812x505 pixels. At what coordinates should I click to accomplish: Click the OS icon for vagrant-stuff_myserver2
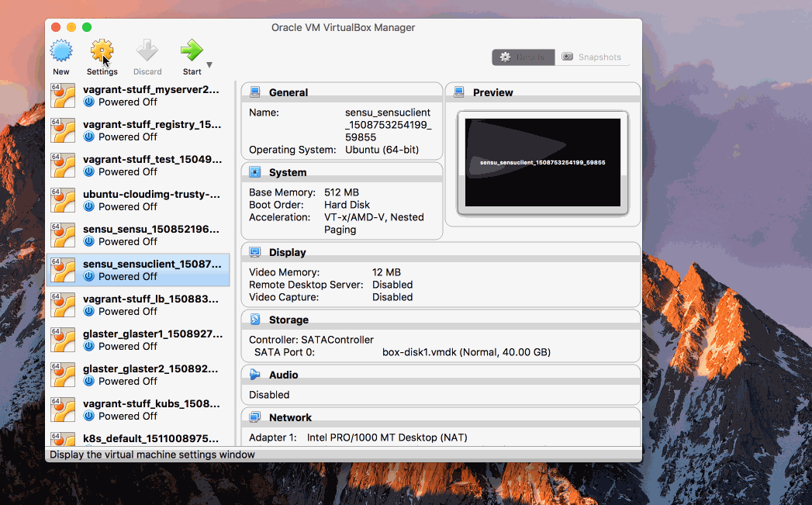[63, 95]
